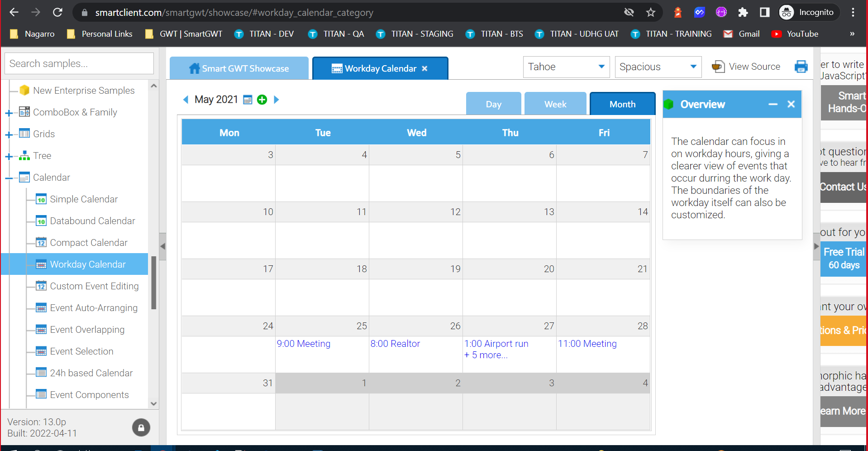
Task: Close the Overview panel
Action: (791, 104)
